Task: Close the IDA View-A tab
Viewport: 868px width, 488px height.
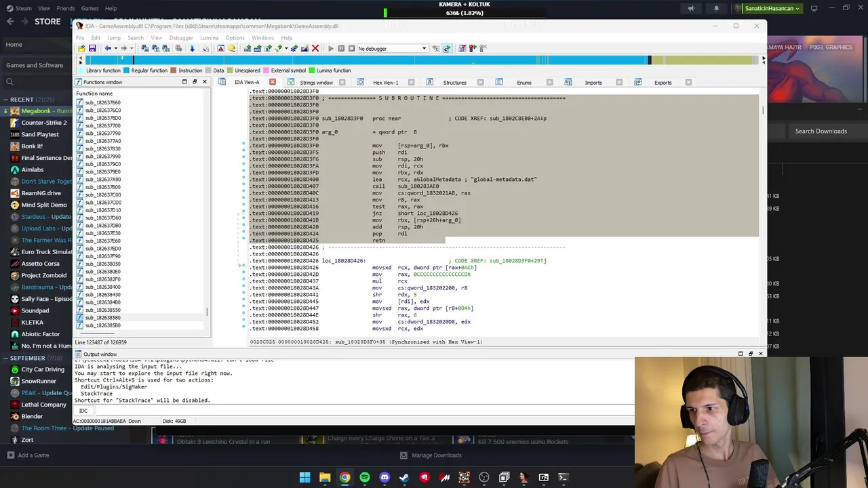Action: coord(273,83)
